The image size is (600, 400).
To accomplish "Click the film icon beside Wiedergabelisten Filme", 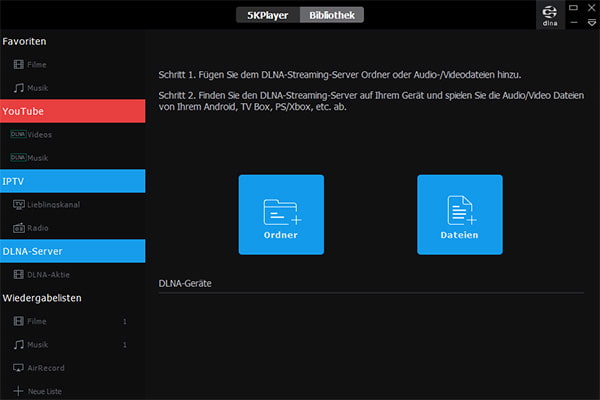I will pos(18,321).
